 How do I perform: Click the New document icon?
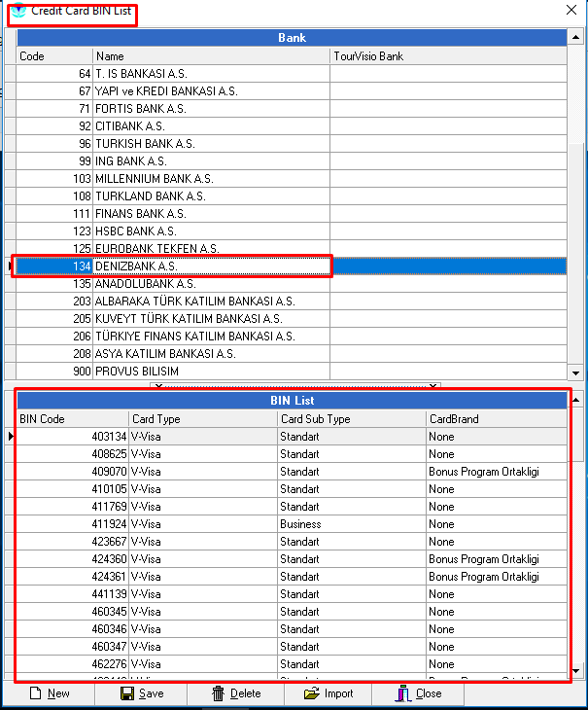(x=36, y=693)
